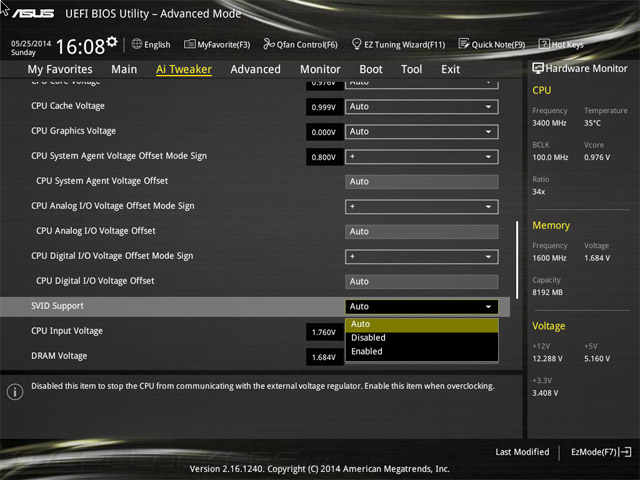This screenshot has height=480, width=640.
Task: Choose Enabled in SVID Support list
Action: pyautogui.click(x=422, y=351)
